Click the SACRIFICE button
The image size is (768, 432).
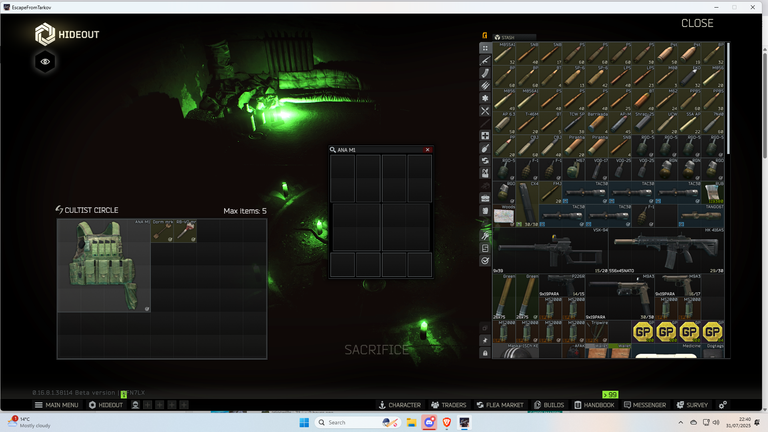click(377, 350)
